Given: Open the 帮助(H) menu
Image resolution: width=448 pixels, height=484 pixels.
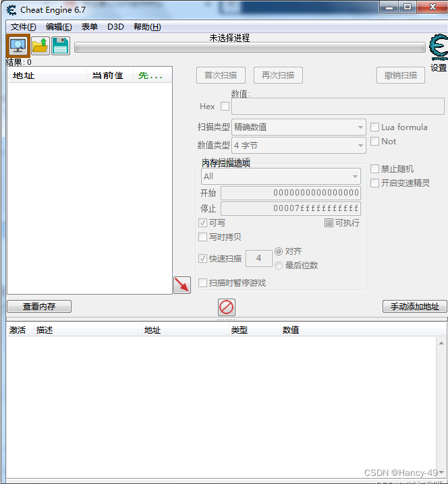Looking at the screenshot, I should 147,27.
